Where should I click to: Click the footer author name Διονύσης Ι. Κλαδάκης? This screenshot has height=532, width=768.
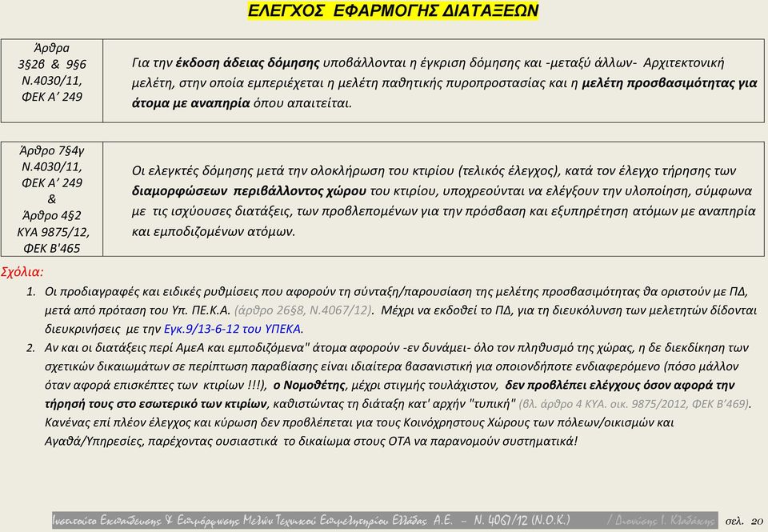[665, 520]
